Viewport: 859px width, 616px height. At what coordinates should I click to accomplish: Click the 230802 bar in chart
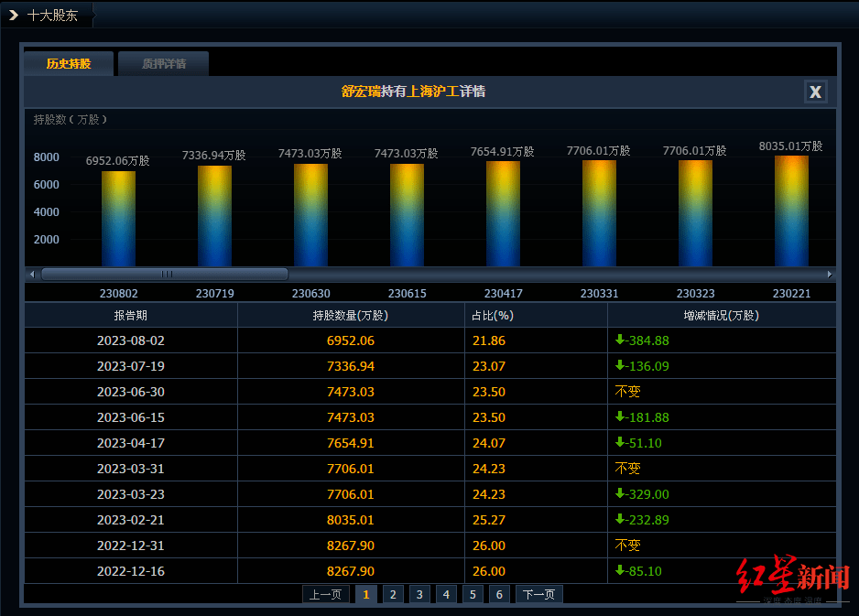pyautogui.click(x=118, y=219)
